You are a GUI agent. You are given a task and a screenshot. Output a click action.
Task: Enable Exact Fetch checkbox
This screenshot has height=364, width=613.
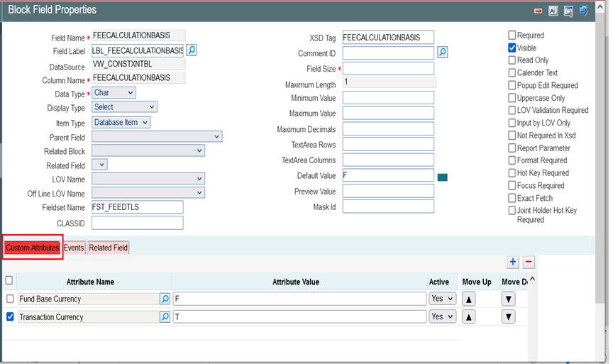pyautogui.click(x=512, y=198)
